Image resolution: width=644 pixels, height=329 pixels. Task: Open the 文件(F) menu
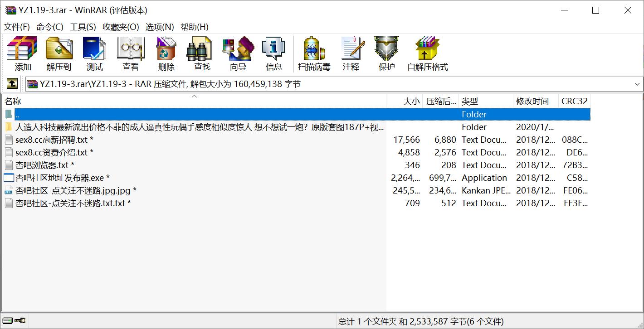(17, 27)
